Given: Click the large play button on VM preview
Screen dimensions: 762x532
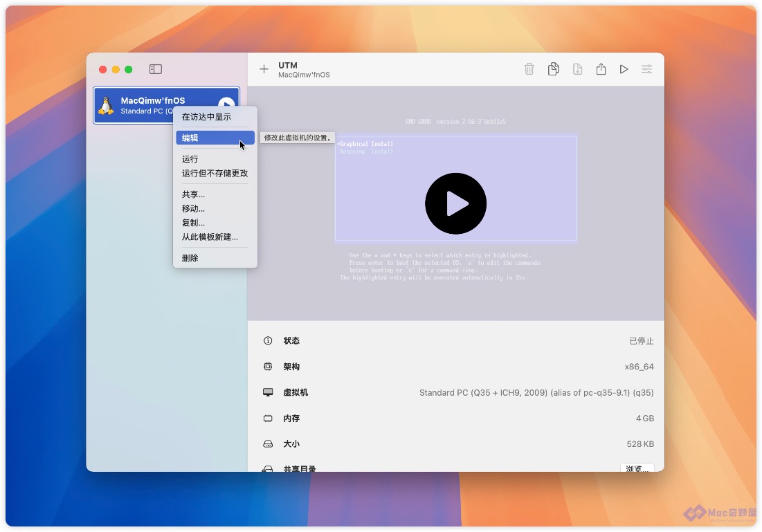Looking at the screenshot, I should [x=456, y=203].
